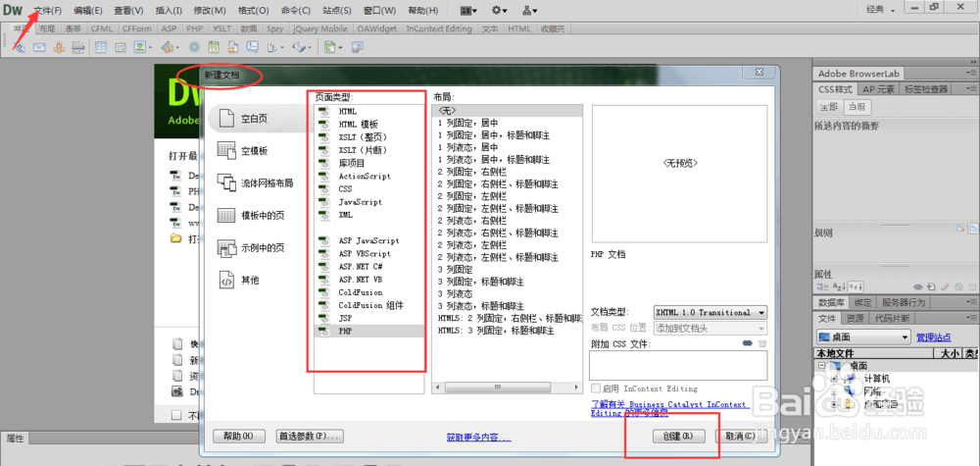This screenshot has width=980, height=466.
Task: Click the 创建(R) button
Action: coord(679,436)
